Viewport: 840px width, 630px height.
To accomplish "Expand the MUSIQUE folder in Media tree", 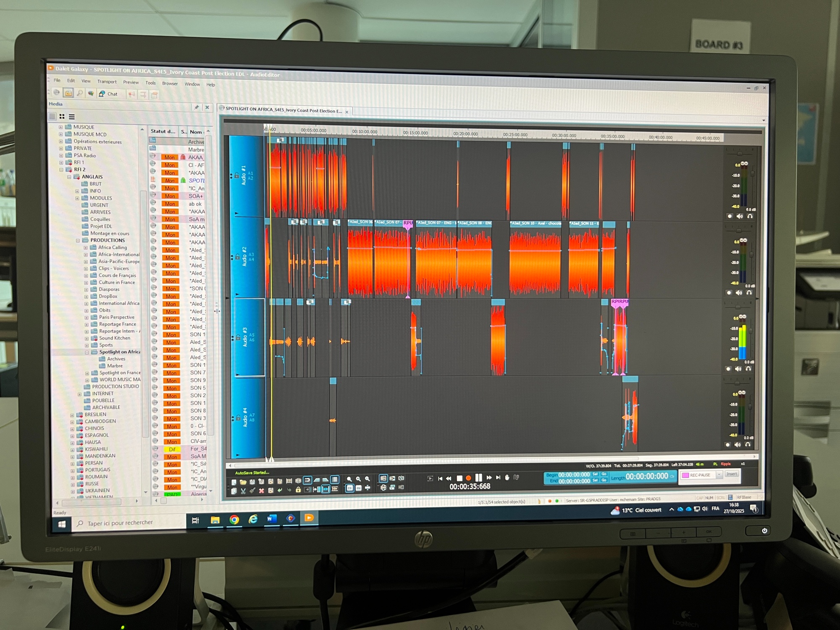I will (x=61, y=127).
